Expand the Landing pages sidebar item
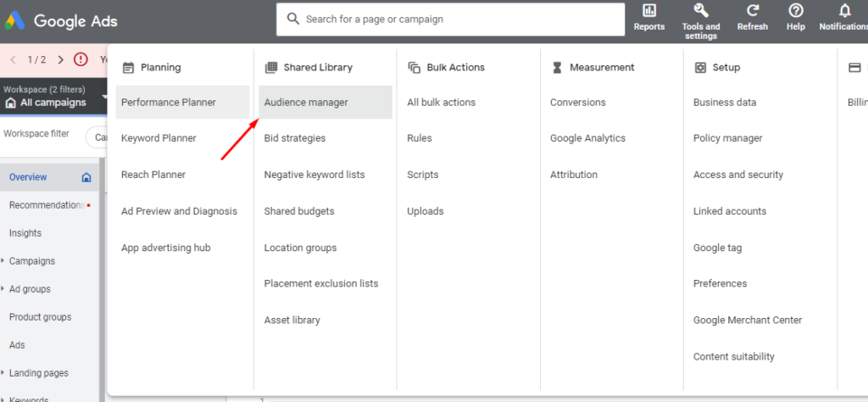This screenshot has height=402, width=868. pyautogui.click(x=3, y=373)
